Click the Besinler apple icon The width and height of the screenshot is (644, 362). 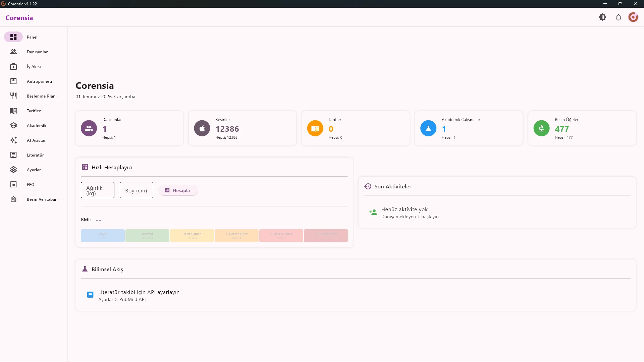click(x=202, y=128)
